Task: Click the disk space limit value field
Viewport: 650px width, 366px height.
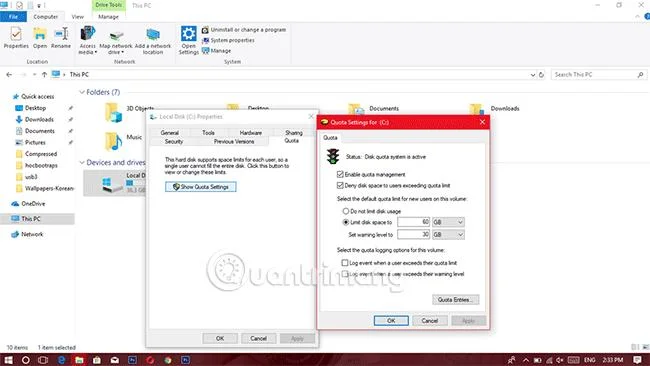Action: (413, 222)
